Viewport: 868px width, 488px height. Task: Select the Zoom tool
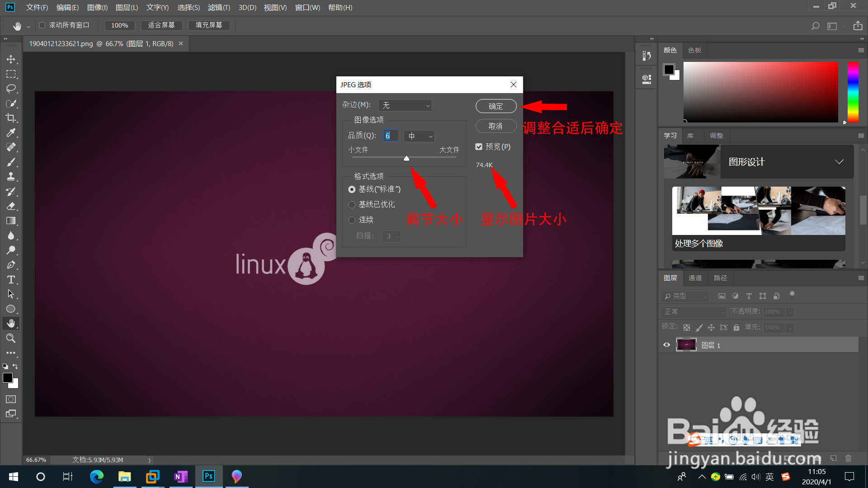point(11,338)
